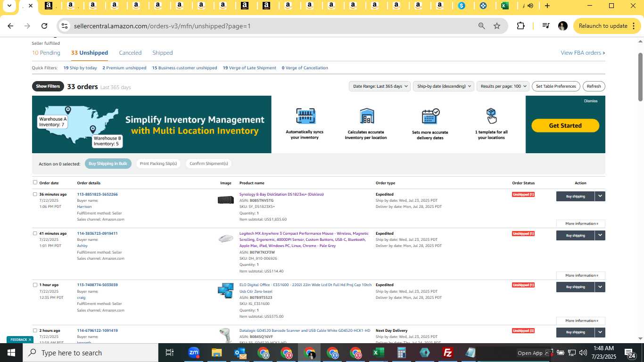Switch to the 33 Unshipped tab
The image size is (644, 362).
click(x=90, y=53)
